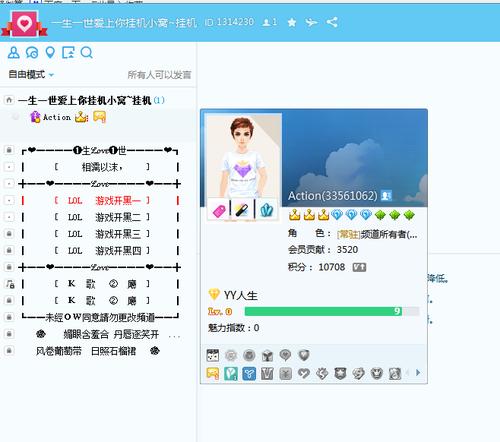Click the expander box beside LOL 游戏开黑一
500x442 pixels.
[x=9, y=200]
